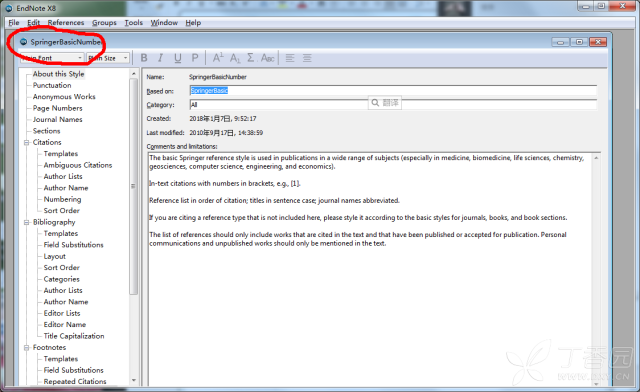Collapse the Bibliography tree node
This screenshot has width=640, height=392.
(27, 223)
